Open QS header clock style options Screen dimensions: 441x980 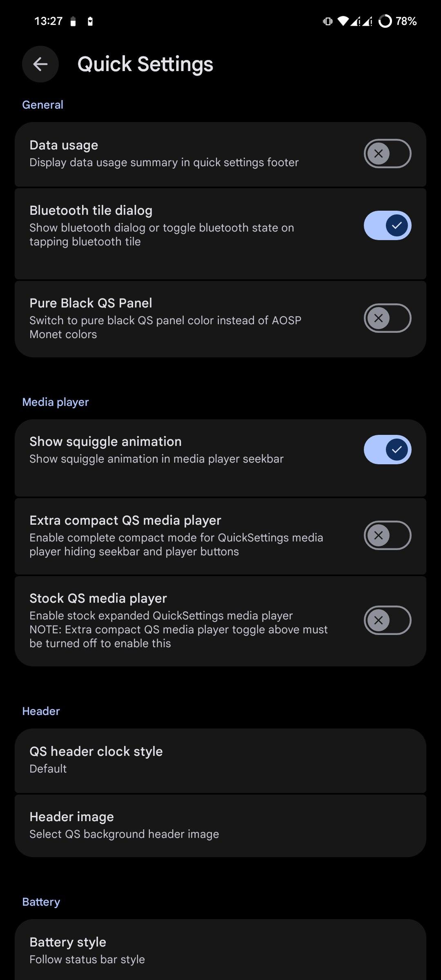click(220, 759)
